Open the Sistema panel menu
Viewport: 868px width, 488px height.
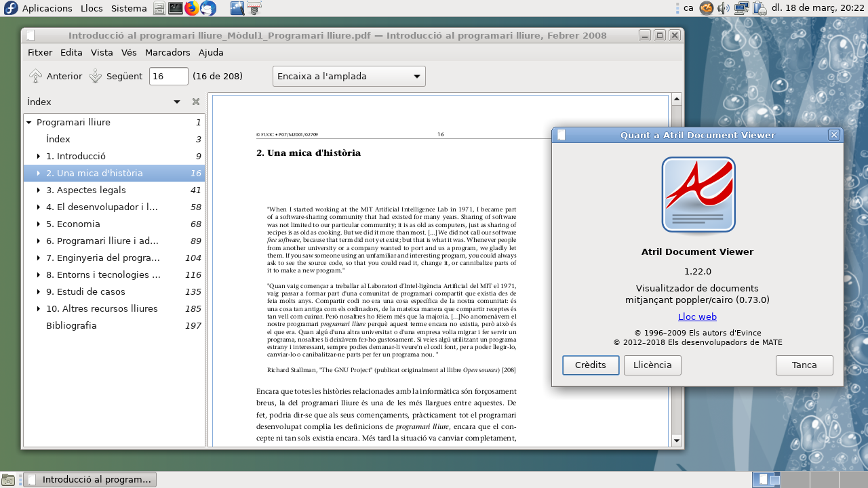(x=129, y=8)
